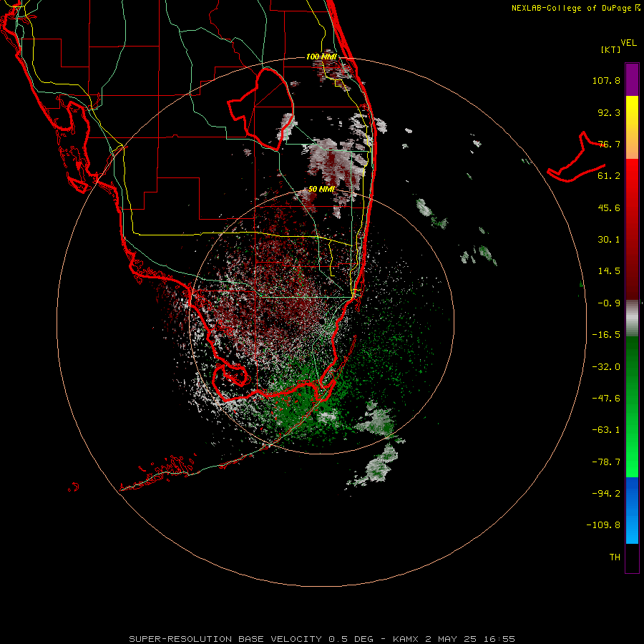Pick the purple segment of the velocity color bar
The image size is (644, 644).
pos(632,79)
